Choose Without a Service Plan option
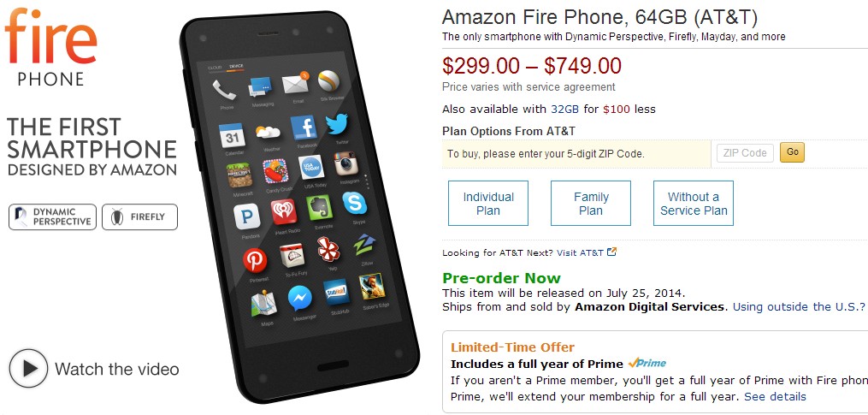 [694, 204]
